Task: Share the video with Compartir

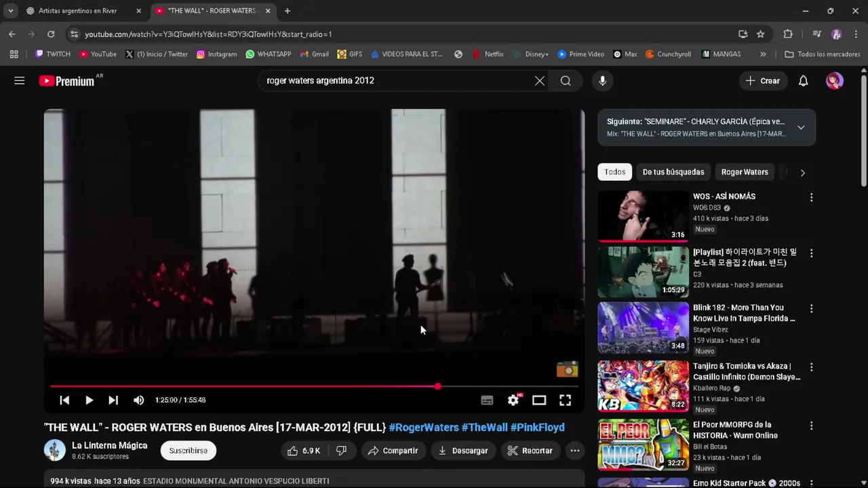Action: [393, 451]
